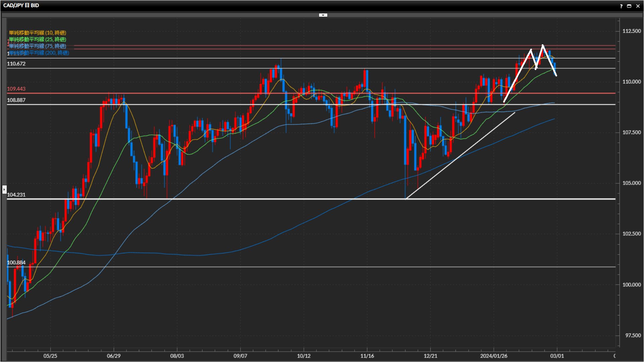Select the 単純移動平均線 (10, 終値) indicator label
The height and width of the screenshot is (362, 644).
[x=38, y=33]
